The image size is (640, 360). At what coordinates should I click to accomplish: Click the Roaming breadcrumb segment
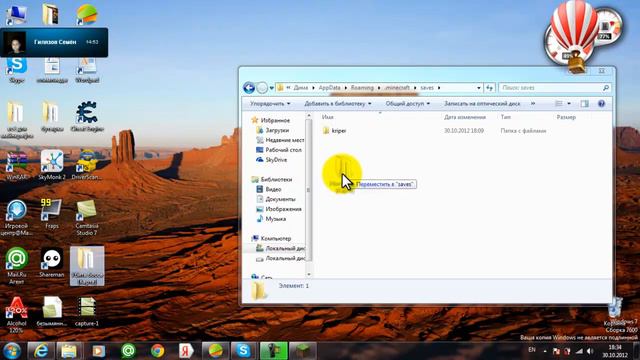362,88
